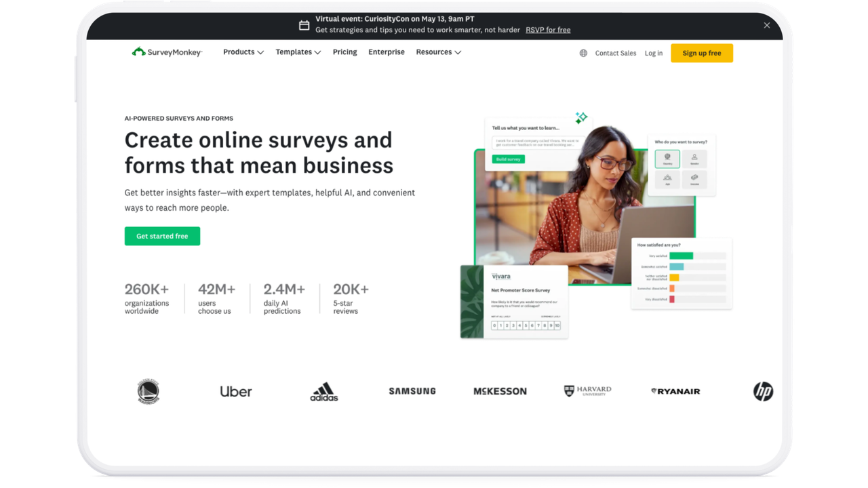Screen dimensions: 868x488
Task: Click the calendar icon in the banner
Action: point(304,25)
